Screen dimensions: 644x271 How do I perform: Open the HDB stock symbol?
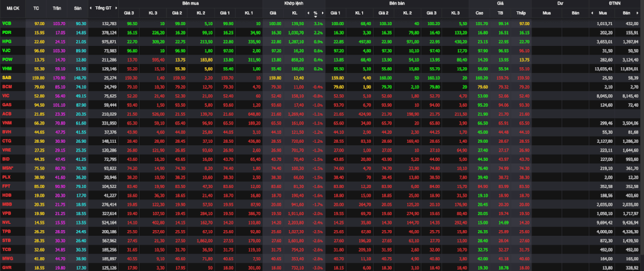pos(6,195)
